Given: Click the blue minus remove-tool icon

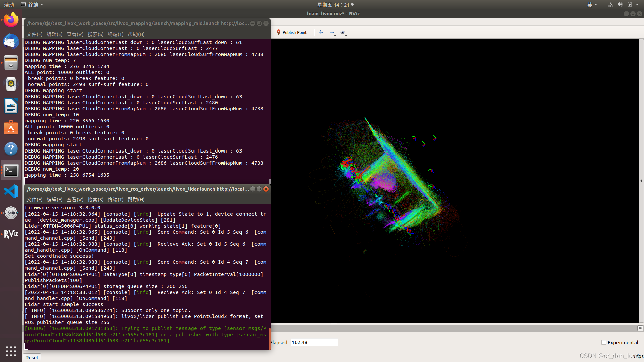Looking at the screenshot, I should pyautogui.click(x=332, y=32).
